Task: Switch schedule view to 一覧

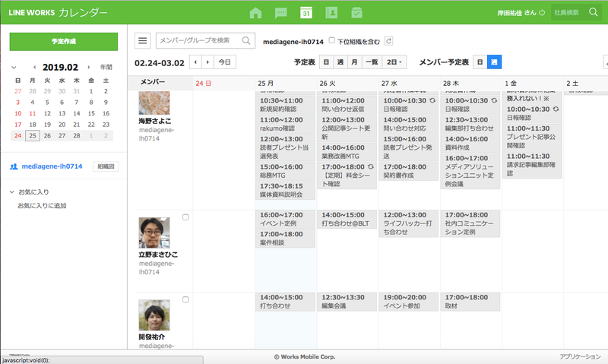Action: coord(371,62)
